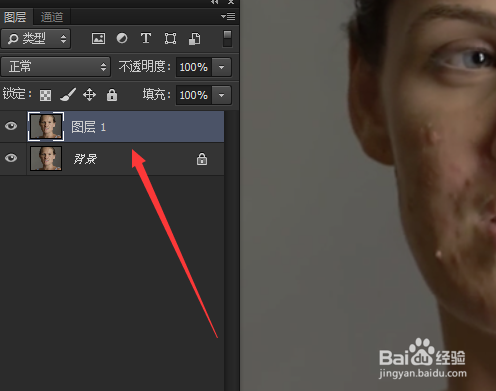496x391 pixels.
Task: Select the layer name 图层 1
Action: tap(89, 127)
